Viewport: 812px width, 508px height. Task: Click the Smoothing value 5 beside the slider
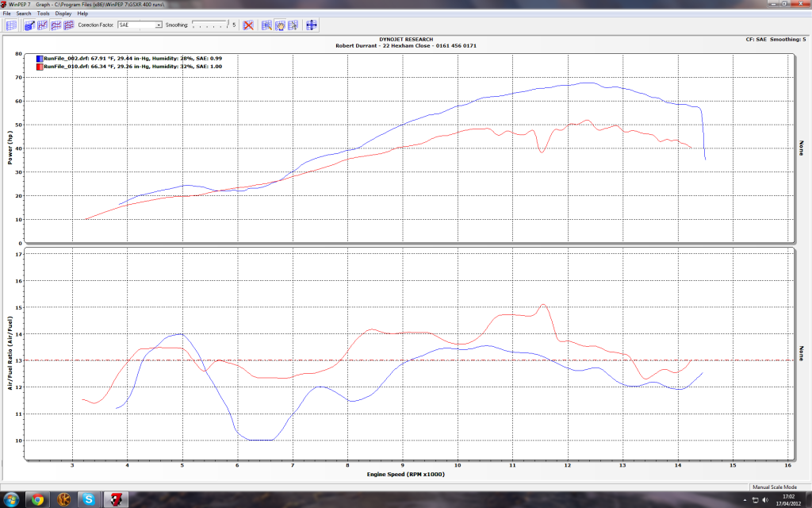pyautogui.click(x=234, y=25)
